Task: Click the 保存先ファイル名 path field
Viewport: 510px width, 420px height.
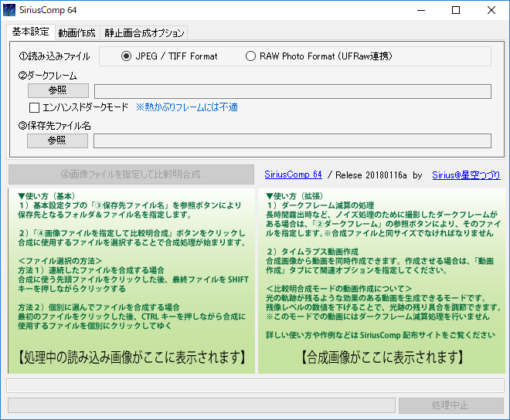Action: (292, 141)
